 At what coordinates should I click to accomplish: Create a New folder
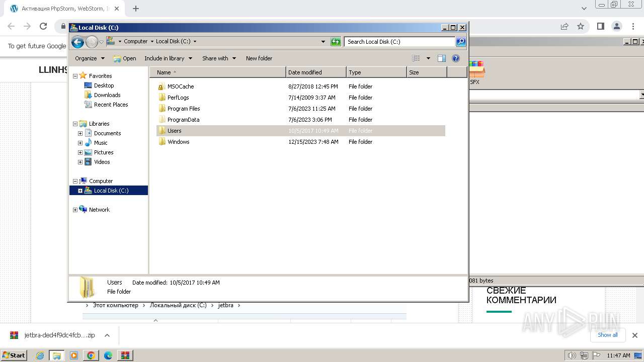coord(259,58)
